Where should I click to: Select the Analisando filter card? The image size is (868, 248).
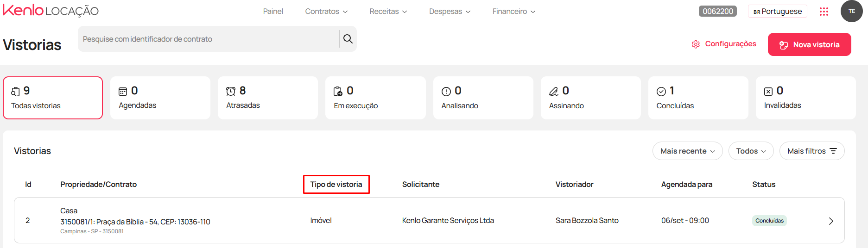click(x=483, y=98)
